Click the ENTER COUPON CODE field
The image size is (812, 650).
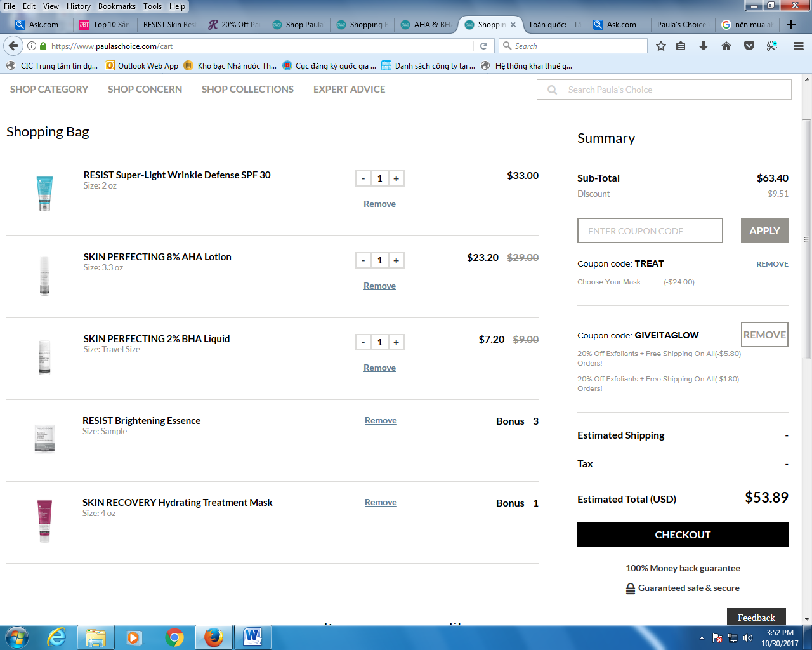(650, 231)
